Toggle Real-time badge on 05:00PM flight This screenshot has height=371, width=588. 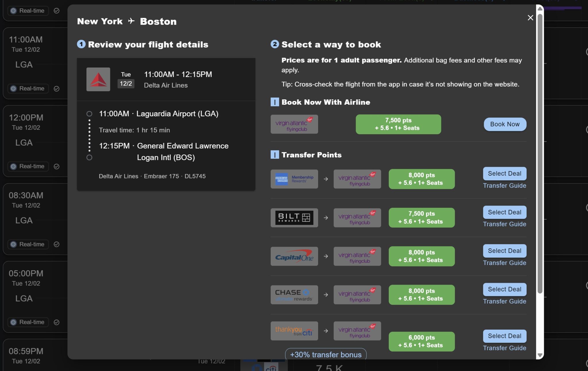click(28, 322)
